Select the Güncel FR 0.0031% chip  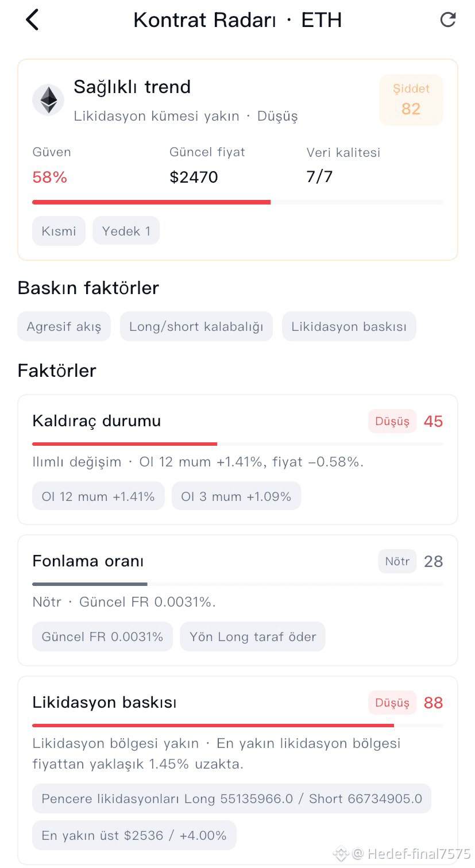click(102, 636)
